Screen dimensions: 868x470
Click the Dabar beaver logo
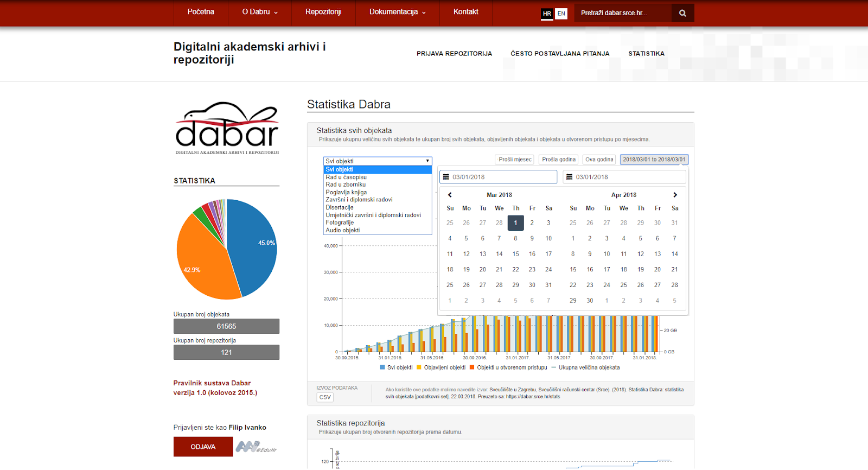[x=227, y=128]
